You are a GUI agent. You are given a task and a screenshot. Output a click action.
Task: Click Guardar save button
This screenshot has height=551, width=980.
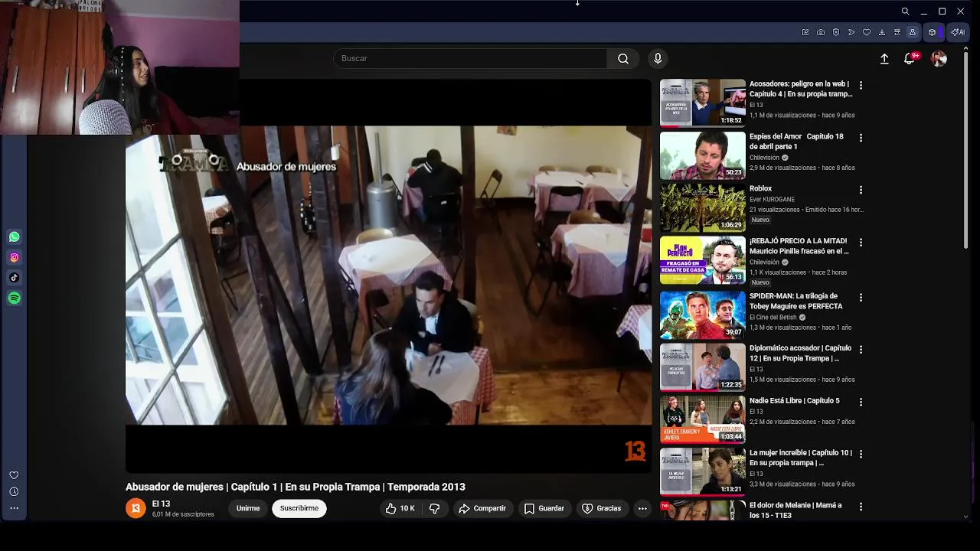(x=544, y=508)
